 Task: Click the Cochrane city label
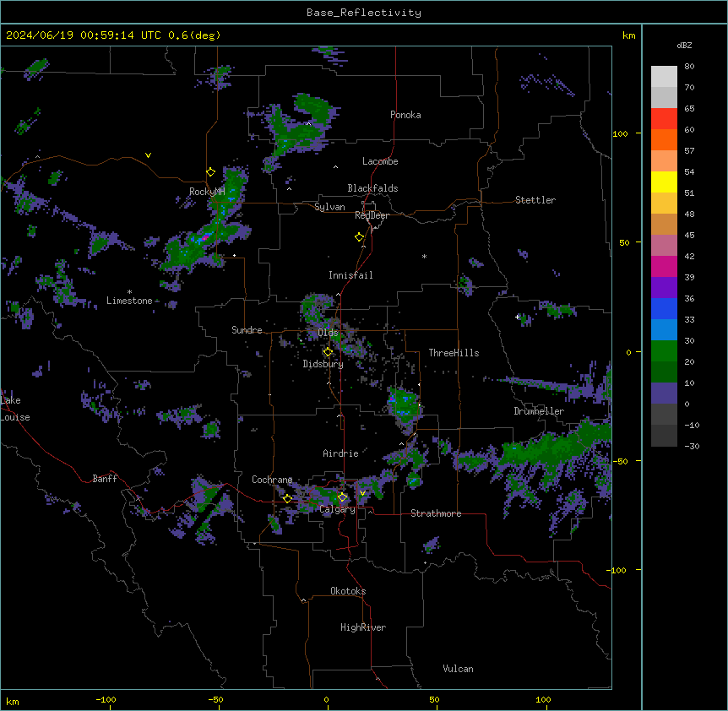pyautogui.click(x=272, y=480)
